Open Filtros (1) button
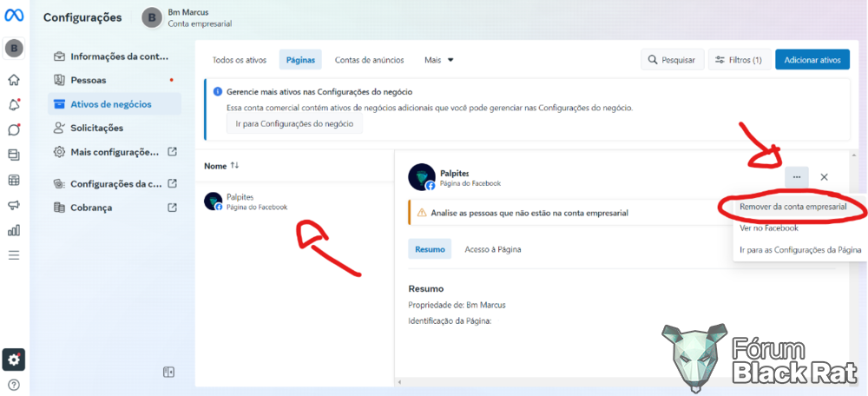Image resolution: width=868 pixels, height=396 pixels. [x=740, y=60]
